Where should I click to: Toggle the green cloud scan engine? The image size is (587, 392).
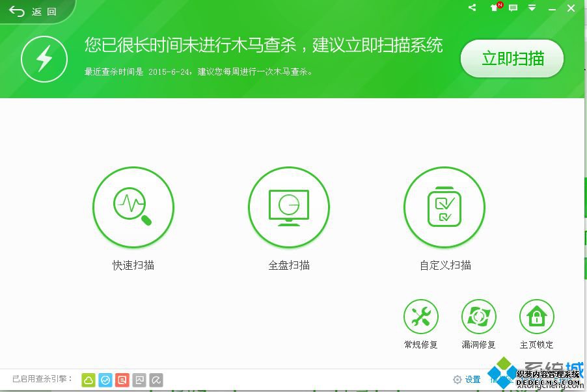pos(89,380)
